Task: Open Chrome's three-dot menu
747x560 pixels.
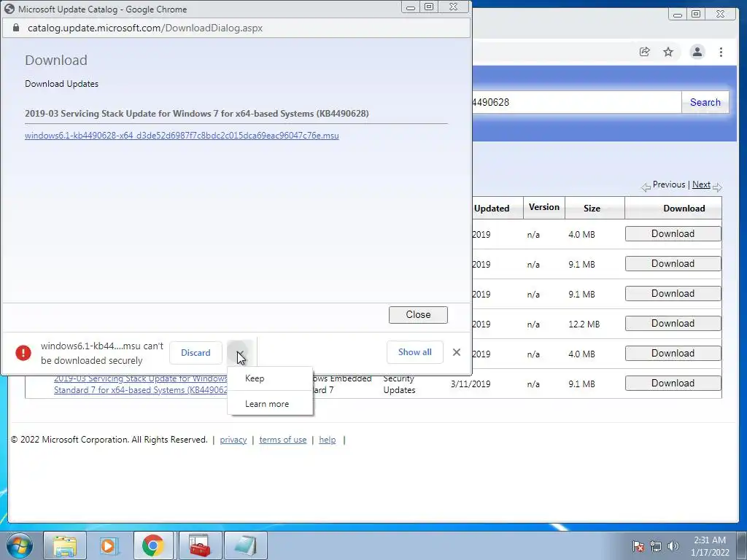Action: point(721,52)
